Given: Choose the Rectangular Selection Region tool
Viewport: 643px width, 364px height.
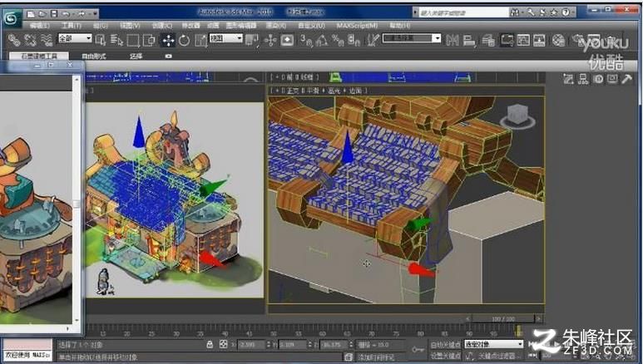Looking at the screenshot, I should click(133, 40).
